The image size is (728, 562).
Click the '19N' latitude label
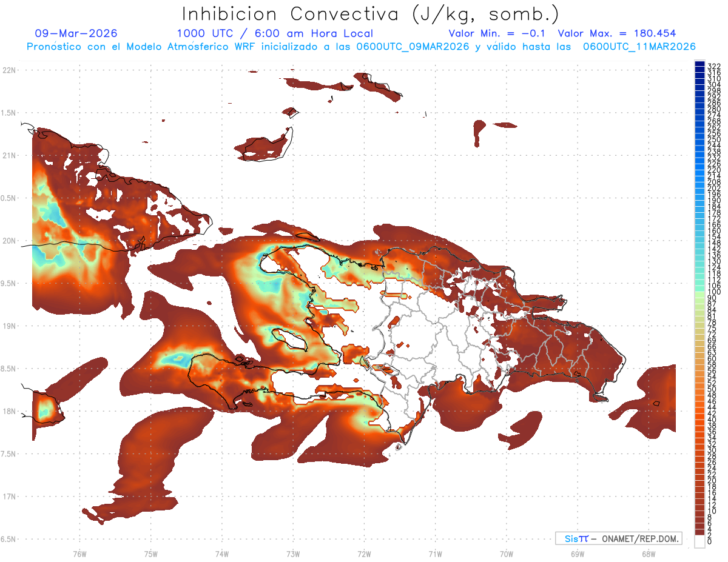(x=10, y=326)
